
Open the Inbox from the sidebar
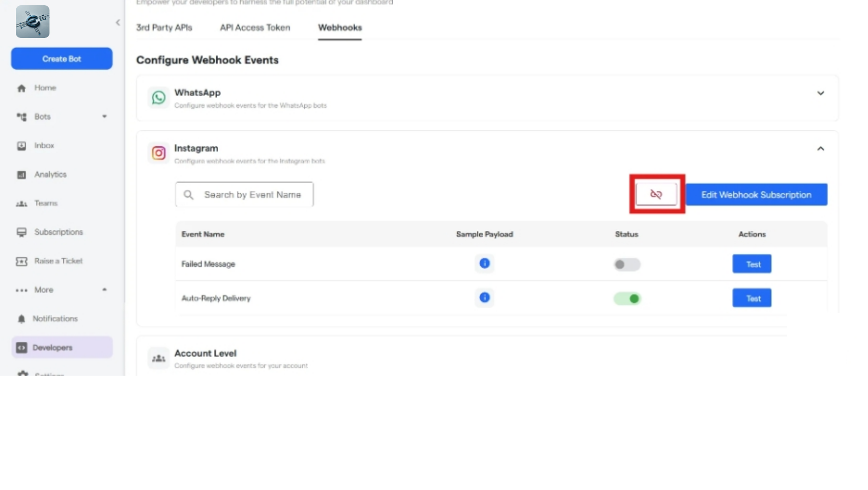pyautogui.click(x=44, y=145)
